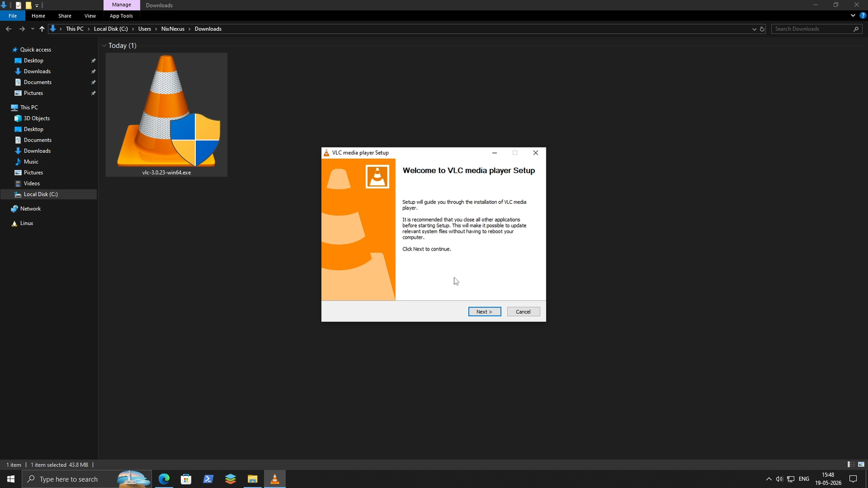This screenshot has height=488, width=868.
Task: Go up one folder level
Action: coord(42,29)
